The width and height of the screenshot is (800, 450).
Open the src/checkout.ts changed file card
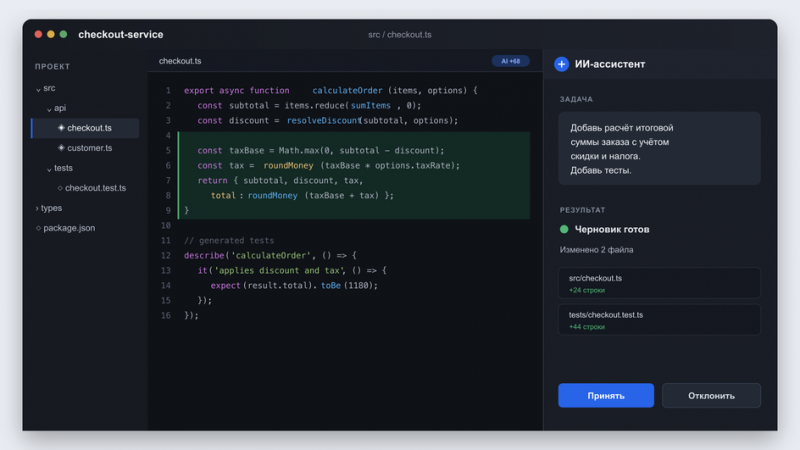coord(659,283)
